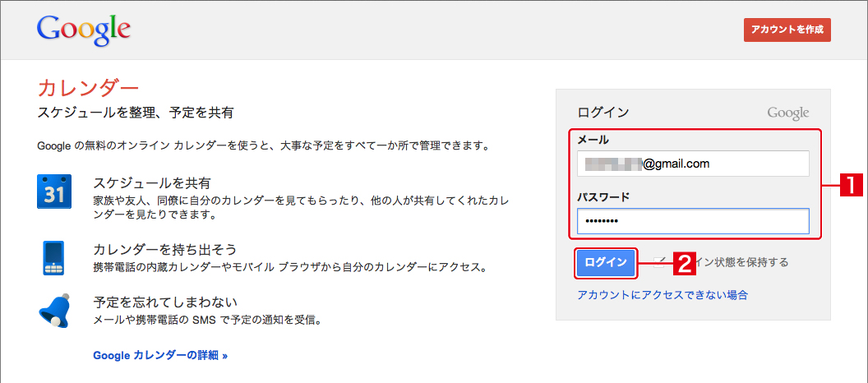Open Google カレンダーの詳細 link

pyautogui.click(x=160, y=355)
